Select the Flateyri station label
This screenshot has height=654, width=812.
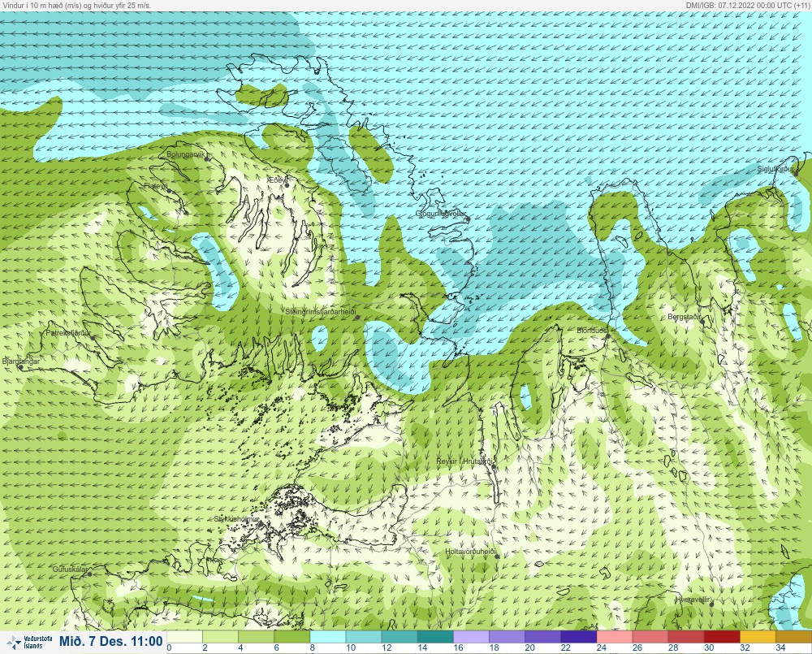(156, 185)
